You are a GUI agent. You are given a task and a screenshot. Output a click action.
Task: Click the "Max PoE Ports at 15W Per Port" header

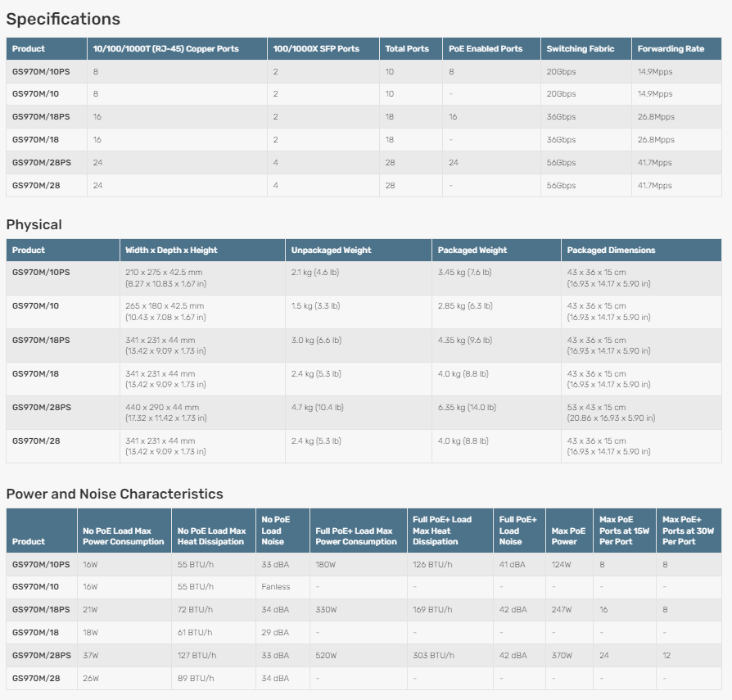click(x=624, y=531)
